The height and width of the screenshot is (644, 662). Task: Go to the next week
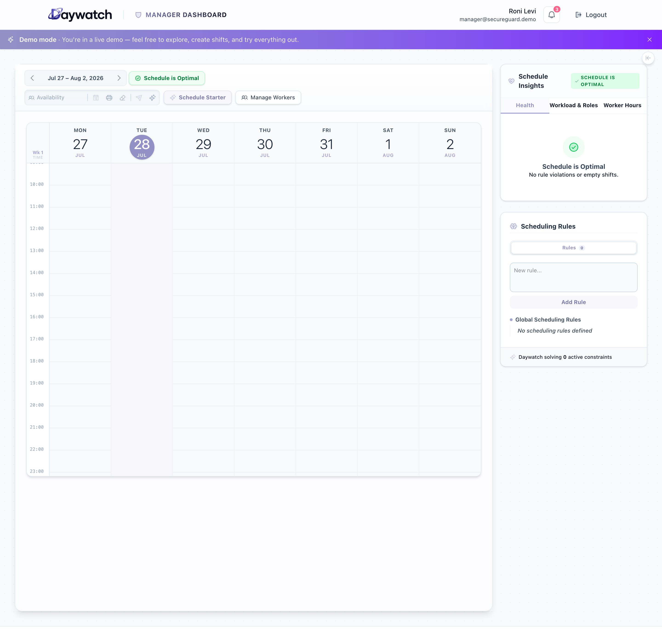click(119, 78)
